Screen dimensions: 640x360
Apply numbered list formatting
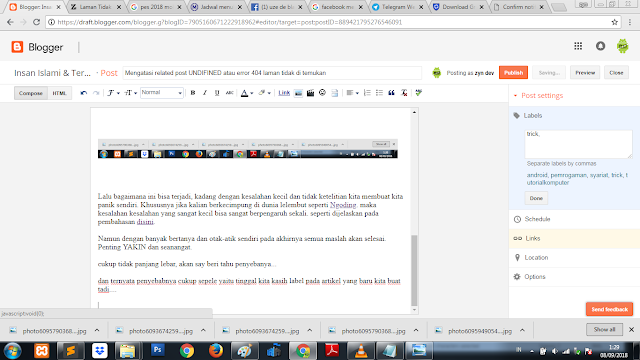(367, 93)
